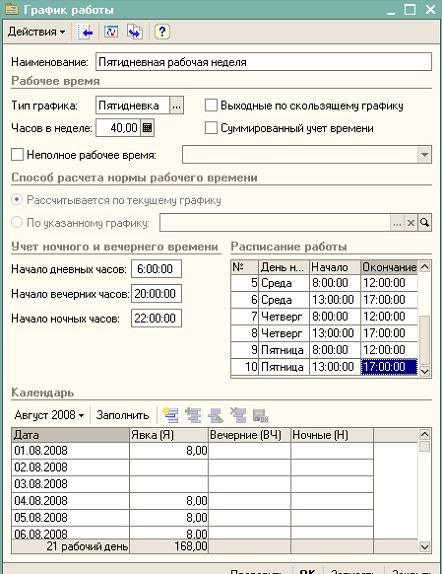The image size is (442, 574).
Task: Enable Выходные по скользящему графику checkbox
Action: (x=211, y=105)
